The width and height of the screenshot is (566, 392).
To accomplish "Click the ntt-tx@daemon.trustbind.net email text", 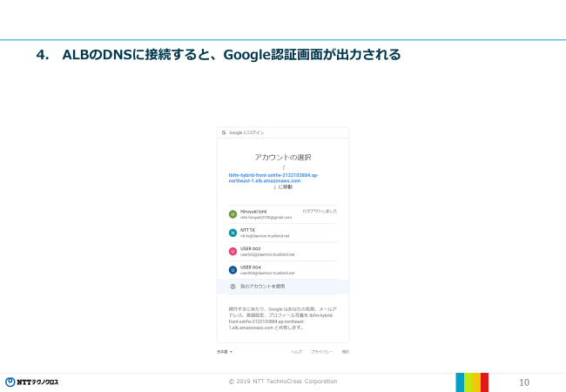I will pyautogui.click(x=265, y=236).
